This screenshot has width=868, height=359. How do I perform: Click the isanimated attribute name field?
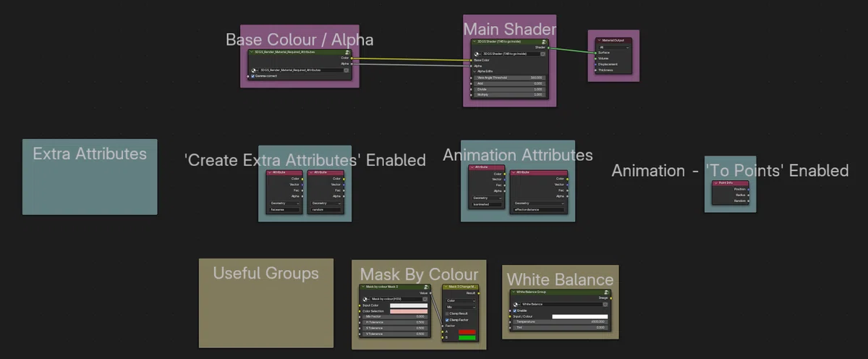487,204
